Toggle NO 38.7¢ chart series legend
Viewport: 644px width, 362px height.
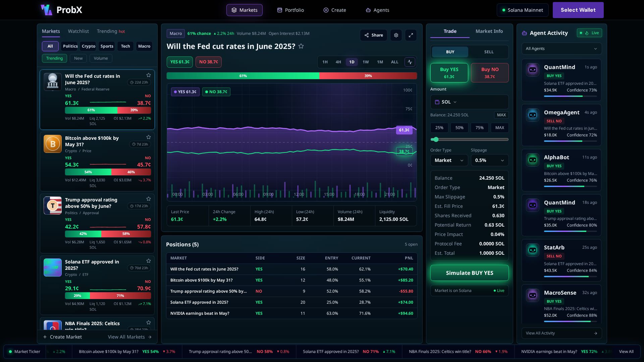pyautogui.click(x=216, y=92)
